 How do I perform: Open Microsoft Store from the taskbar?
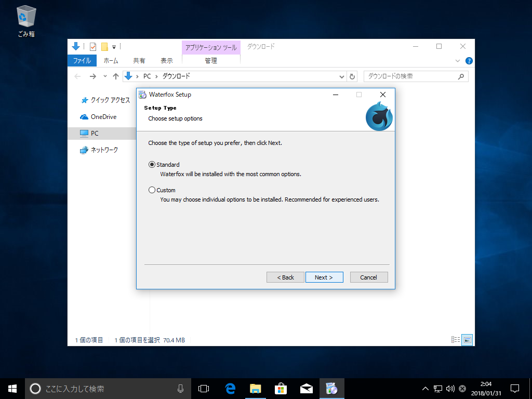click(281, 389)
